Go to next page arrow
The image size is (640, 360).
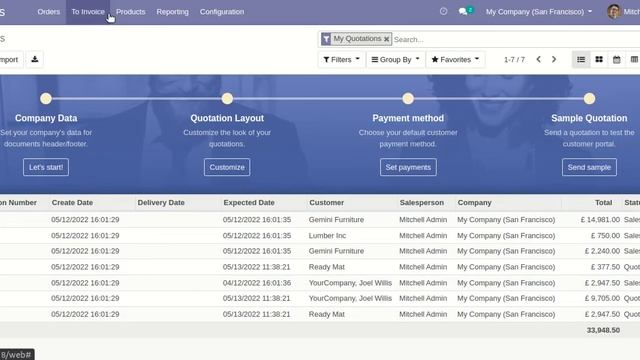(554, 59)
